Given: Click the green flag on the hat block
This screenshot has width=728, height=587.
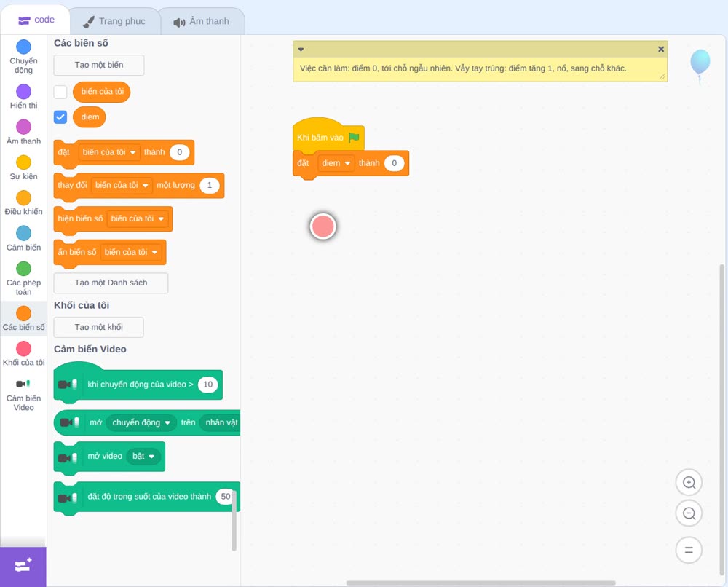Looking at the screenshot, I should 355,137.
